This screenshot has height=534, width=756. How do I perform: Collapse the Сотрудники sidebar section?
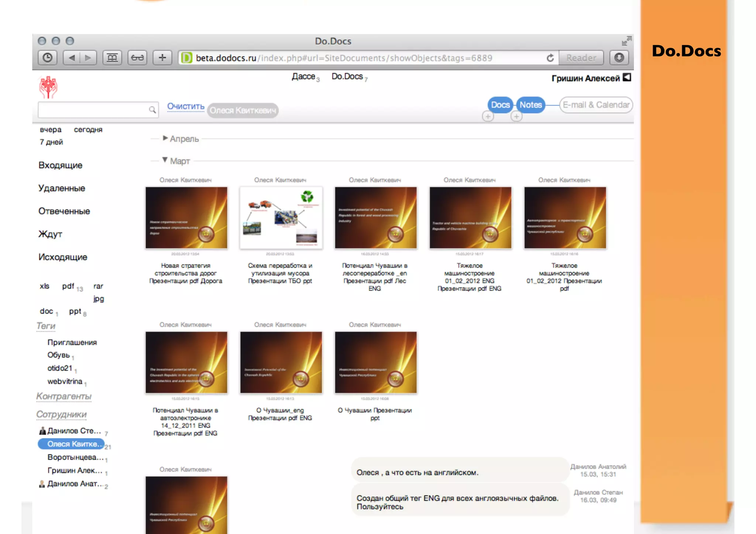coord(61,414)
